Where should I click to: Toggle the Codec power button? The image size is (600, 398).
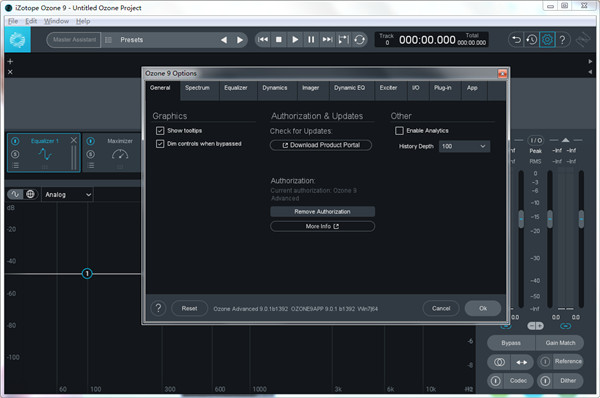pos(496,381)
